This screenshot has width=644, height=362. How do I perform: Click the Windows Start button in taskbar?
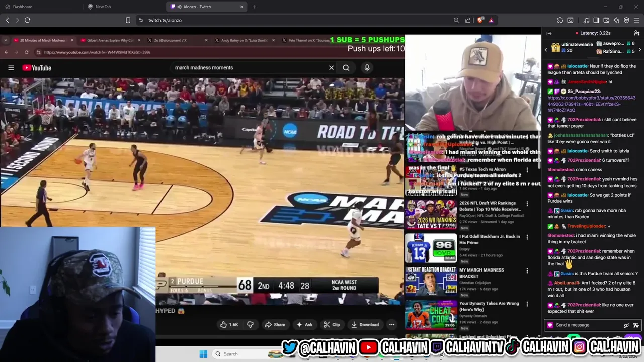tap(203, 354)
